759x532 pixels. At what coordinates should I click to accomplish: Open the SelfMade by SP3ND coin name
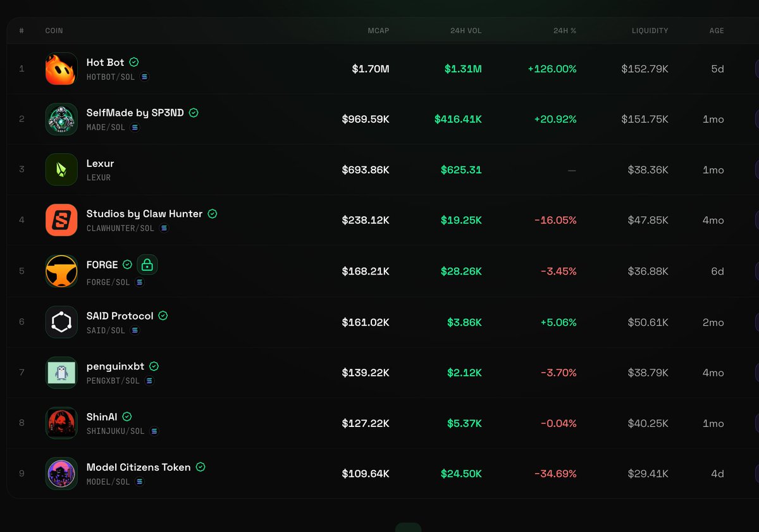click(x=135, y=113)
